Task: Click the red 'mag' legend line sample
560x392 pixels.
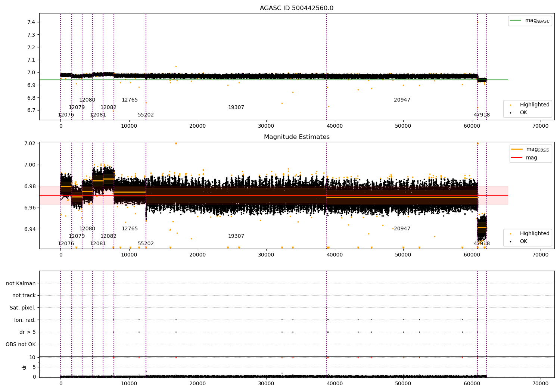Action: click(x=517, y=158)
